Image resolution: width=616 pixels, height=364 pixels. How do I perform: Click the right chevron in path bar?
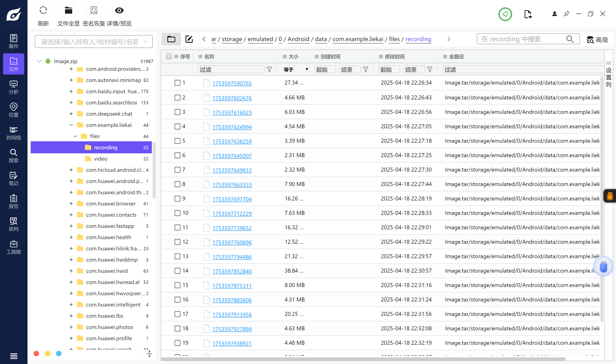tap(449, 39)
